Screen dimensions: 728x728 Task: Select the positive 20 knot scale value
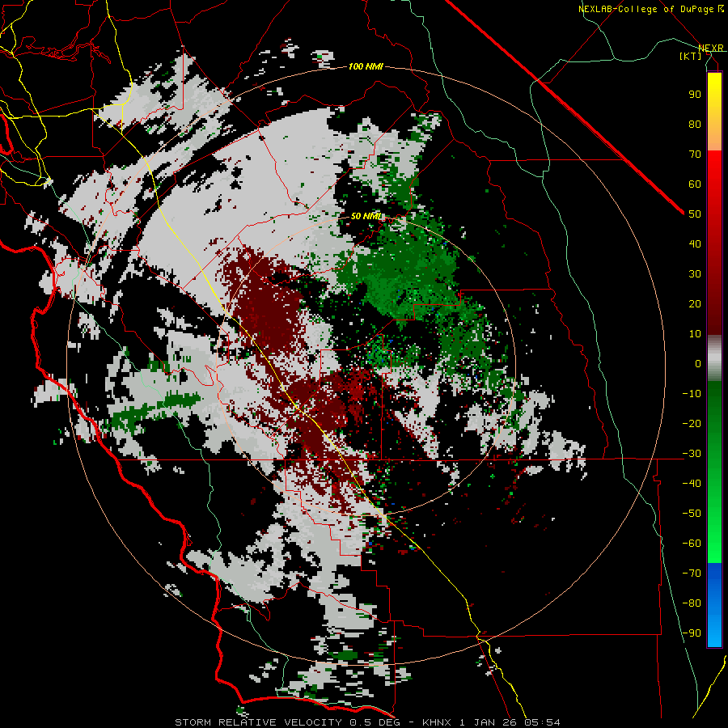coord(695,304)
